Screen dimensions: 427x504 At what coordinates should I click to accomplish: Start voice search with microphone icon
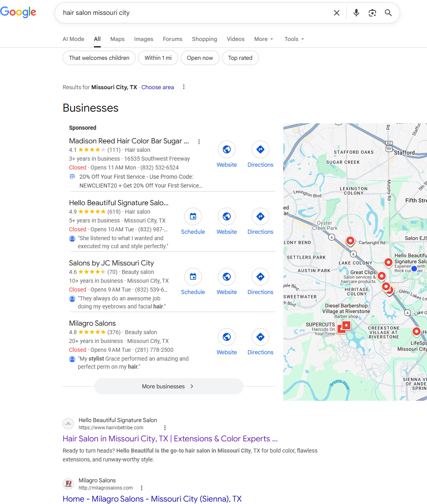(356, 13)
